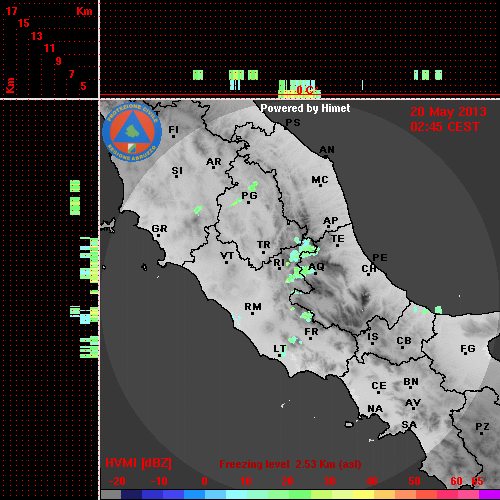Click the AQ city marker

click(x=315, y=273)
